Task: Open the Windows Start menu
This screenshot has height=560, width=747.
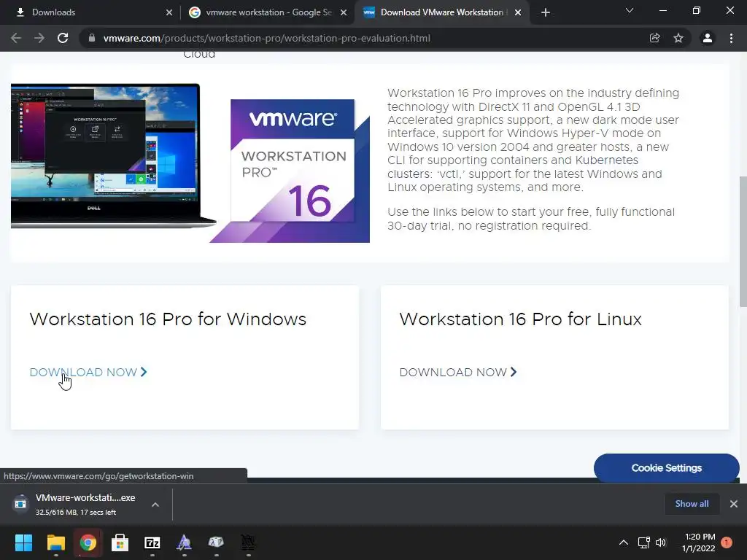Action: tap(24, 542)
